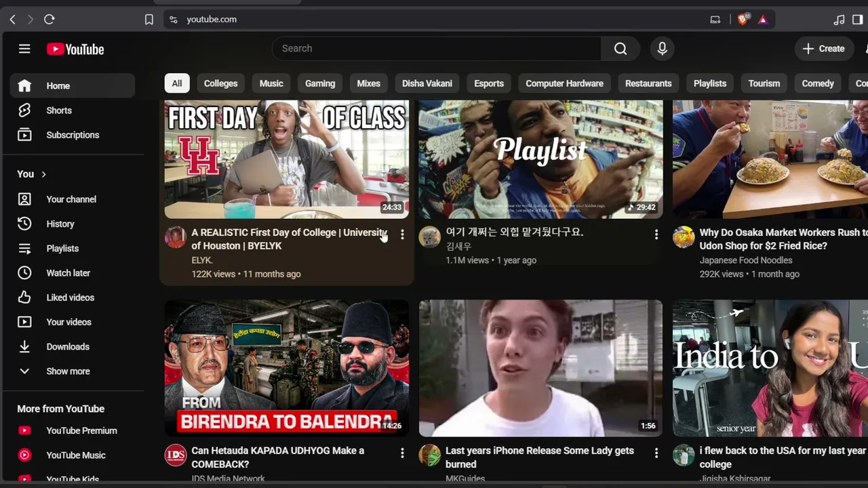
Task: Filter feed by Restaurants
Action: tap(648, 83)
